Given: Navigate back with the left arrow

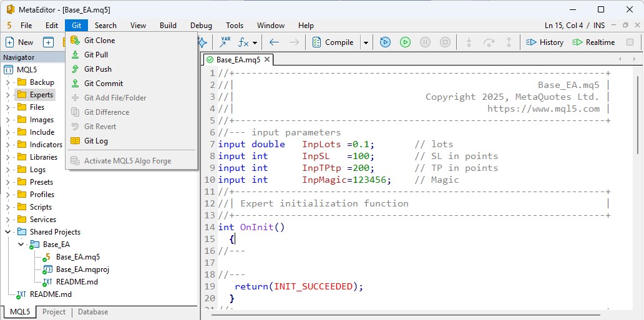Looking at the screenshot, I should (x=274, y=42).
